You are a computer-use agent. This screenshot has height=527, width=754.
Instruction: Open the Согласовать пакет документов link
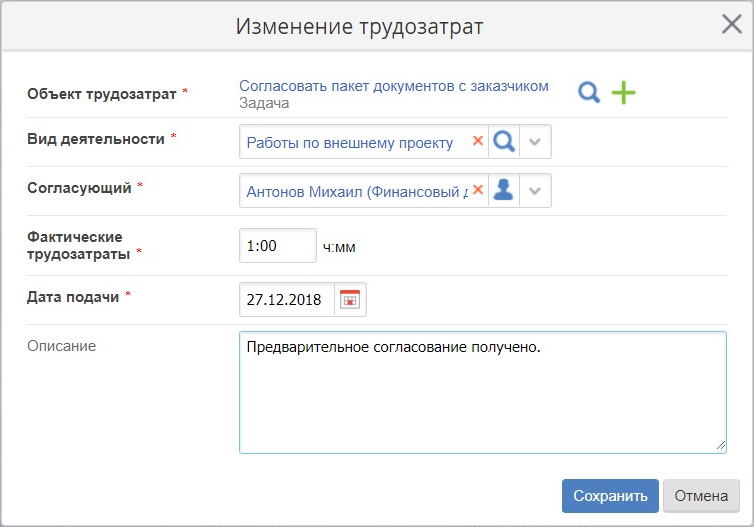pyautogui.click(x=393, y=86)
